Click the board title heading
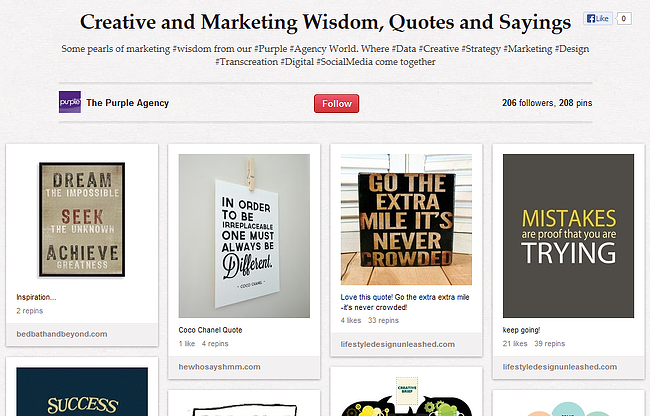 click(x=325, y=21)
